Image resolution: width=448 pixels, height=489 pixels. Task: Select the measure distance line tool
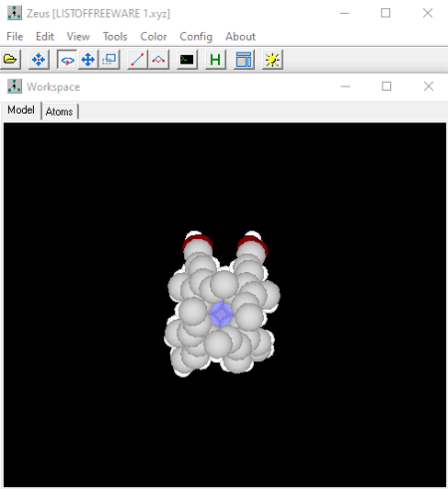tap(137, 60)
